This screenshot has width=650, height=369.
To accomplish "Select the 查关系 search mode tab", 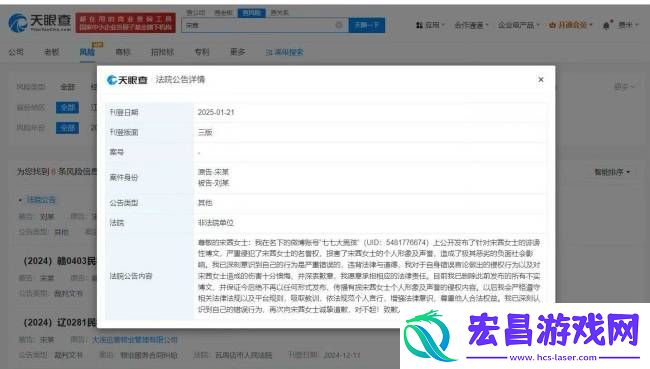I will 279,12.
